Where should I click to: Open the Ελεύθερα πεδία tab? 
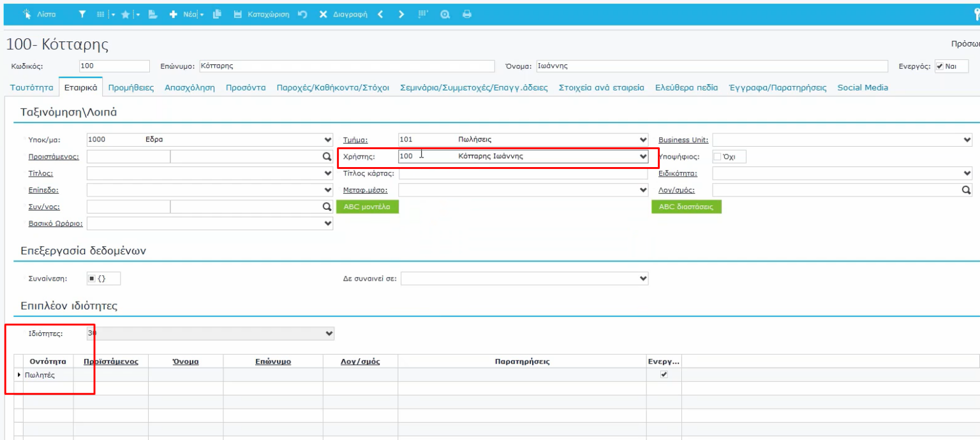point(687,88)
